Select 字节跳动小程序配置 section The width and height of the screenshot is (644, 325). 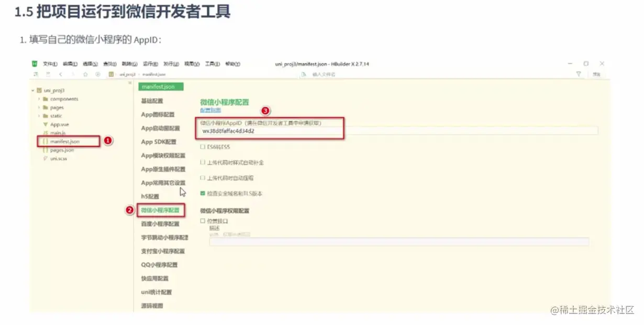[x=164, y=237]
